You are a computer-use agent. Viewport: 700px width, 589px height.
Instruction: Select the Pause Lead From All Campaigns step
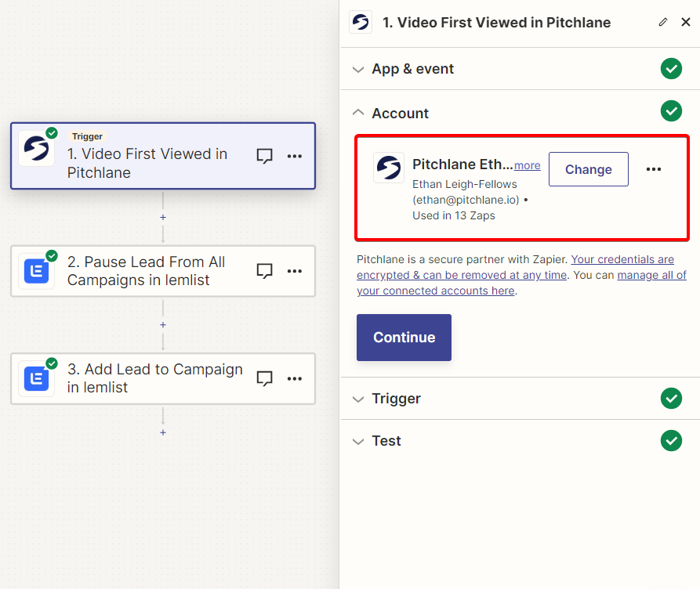point(163,271)
